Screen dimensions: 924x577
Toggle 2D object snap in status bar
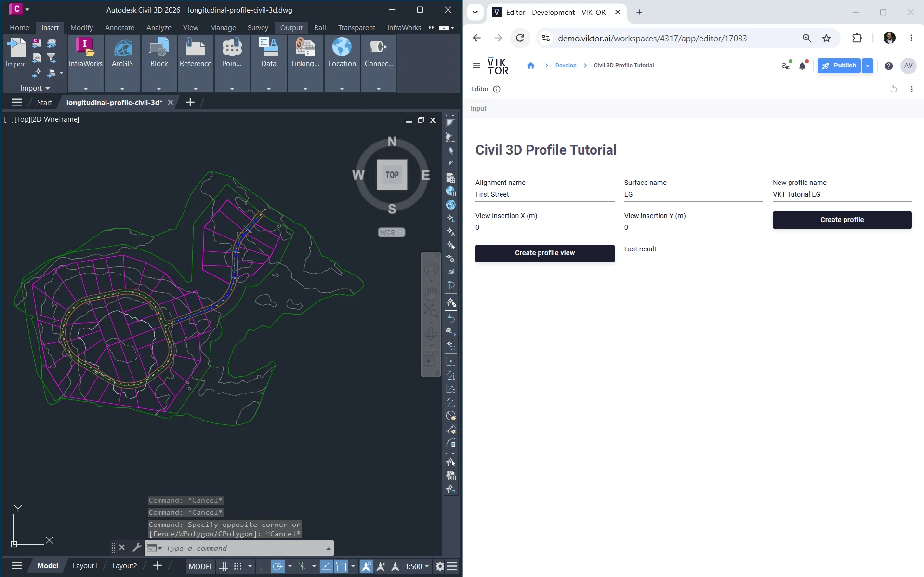point(341,566)
